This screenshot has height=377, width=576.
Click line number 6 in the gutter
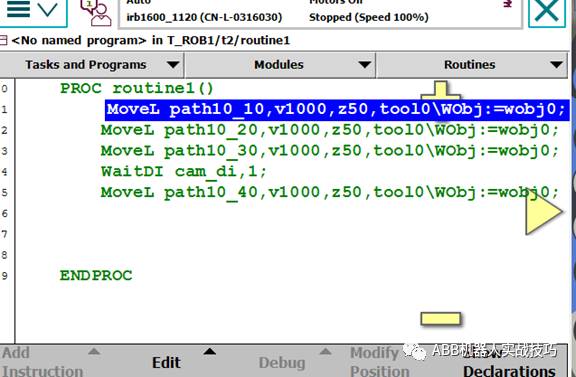coord(4,213)
